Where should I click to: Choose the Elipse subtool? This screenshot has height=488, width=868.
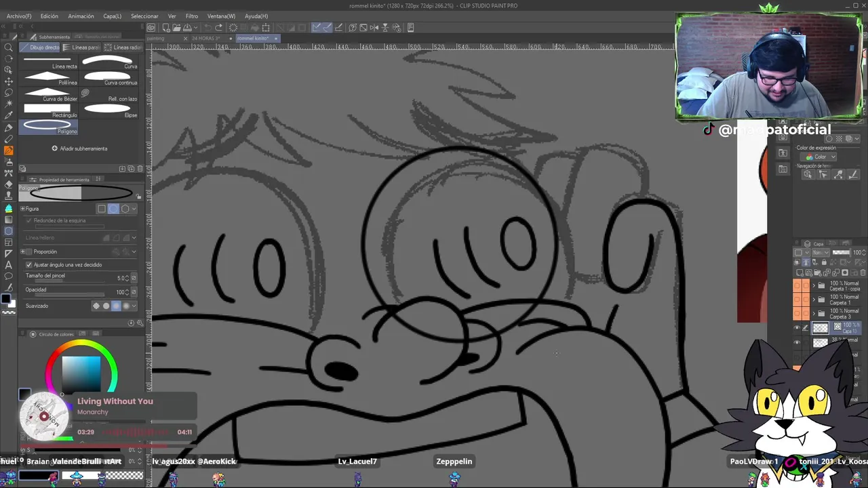click(x=110, y=111)
